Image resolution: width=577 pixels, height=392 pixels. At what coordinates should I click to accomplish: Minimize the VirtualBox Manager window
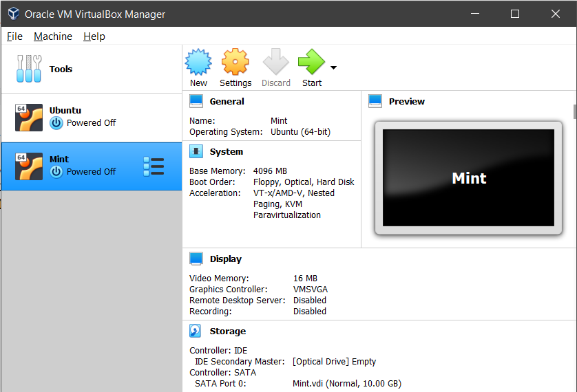[475, 14]
